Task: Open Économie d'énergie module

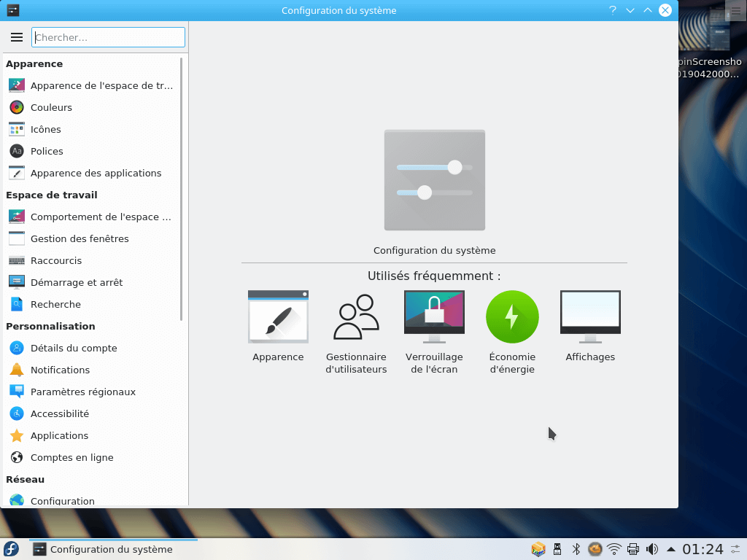Action: click(512, 332)
